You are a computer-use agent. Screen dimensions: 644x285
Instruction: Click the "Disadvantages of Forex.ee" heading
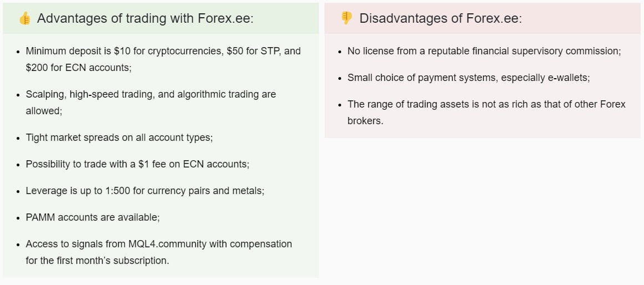click(440, 18)
